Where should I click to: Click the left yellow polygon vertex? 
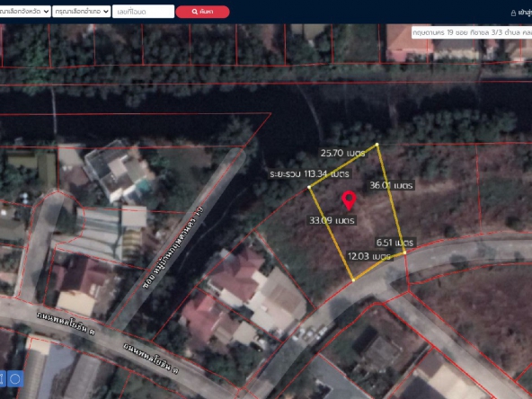309,187
